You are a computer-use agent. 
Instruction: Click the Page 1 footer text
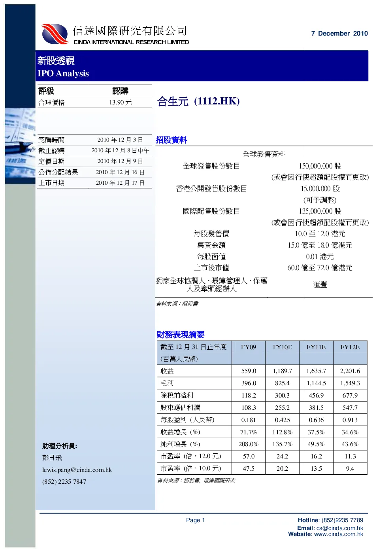coord(196,520)
